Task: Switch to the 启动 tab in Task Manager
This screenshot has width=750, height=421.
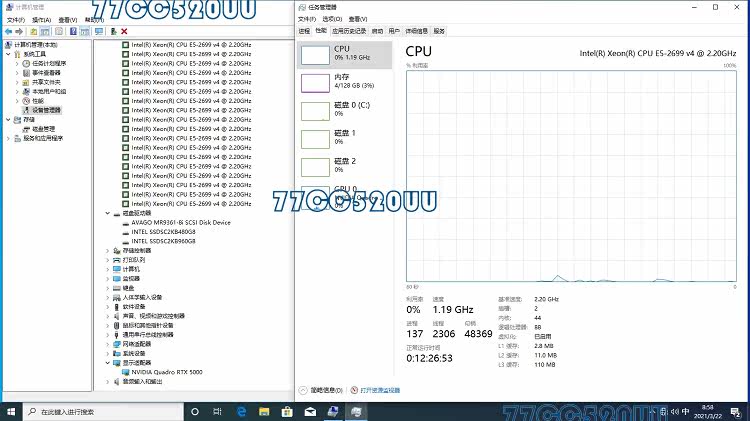Action: tap(377, 31)
